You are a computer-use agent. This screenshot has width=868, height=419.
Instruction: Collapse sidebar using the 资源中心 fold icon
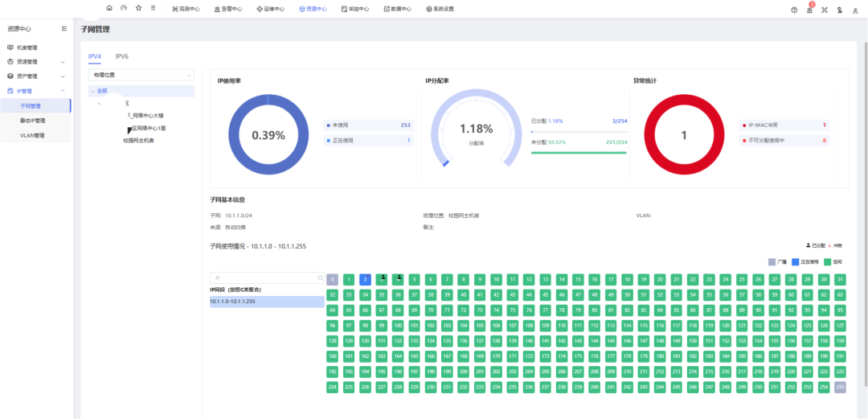coord(64,29)
